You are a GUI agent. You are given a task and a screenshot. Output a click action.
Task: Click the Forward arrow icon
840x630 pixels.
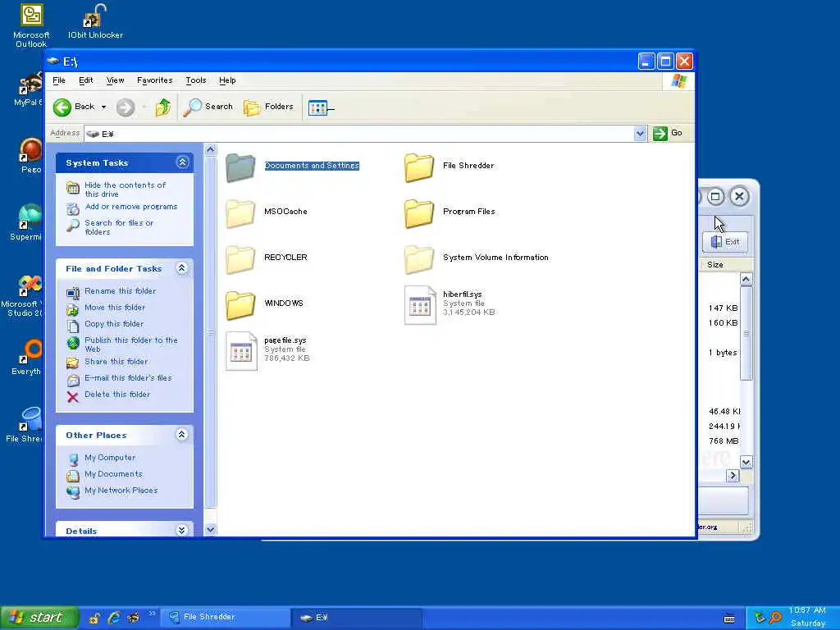click(x=126, y=107)
